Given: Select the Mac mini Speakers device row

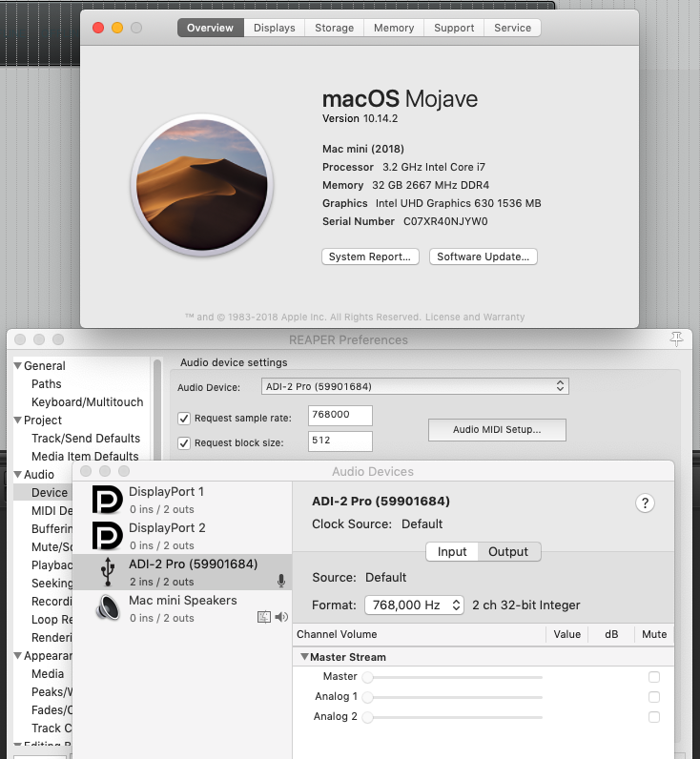Looking at the screenshot, I should pos(182,608).
